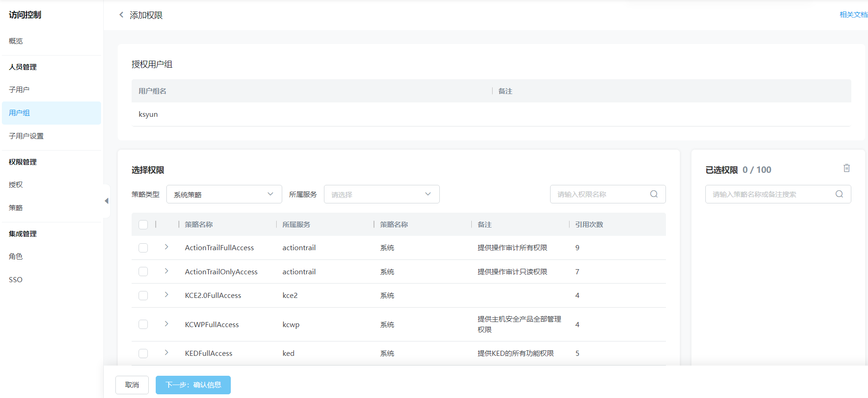Viewport: 868px width, 398px height.
Task: Open the 策略类型 dropdown showing 系统策略
Action: coord(224,194)
